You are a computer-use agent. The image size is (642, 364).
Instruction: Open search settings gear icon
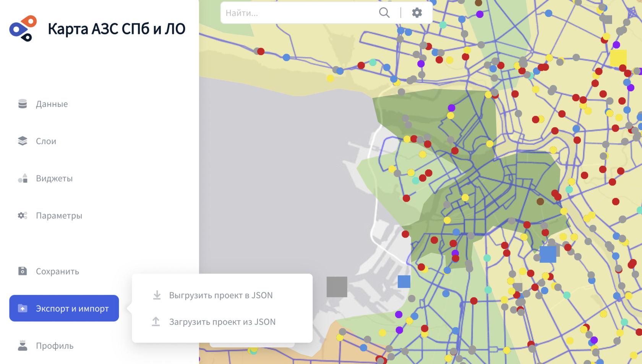click(417, 13)
